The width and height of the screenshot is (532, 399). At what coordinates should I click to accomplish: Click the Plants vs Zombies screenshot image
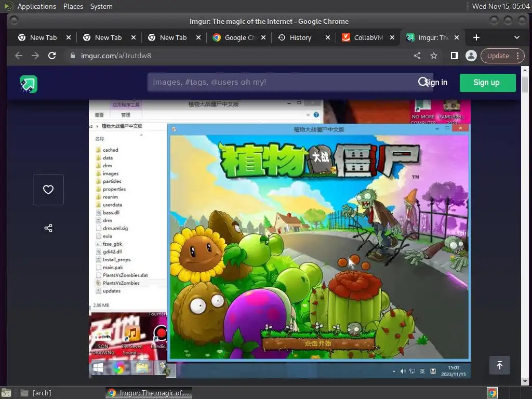click(280, 239)
